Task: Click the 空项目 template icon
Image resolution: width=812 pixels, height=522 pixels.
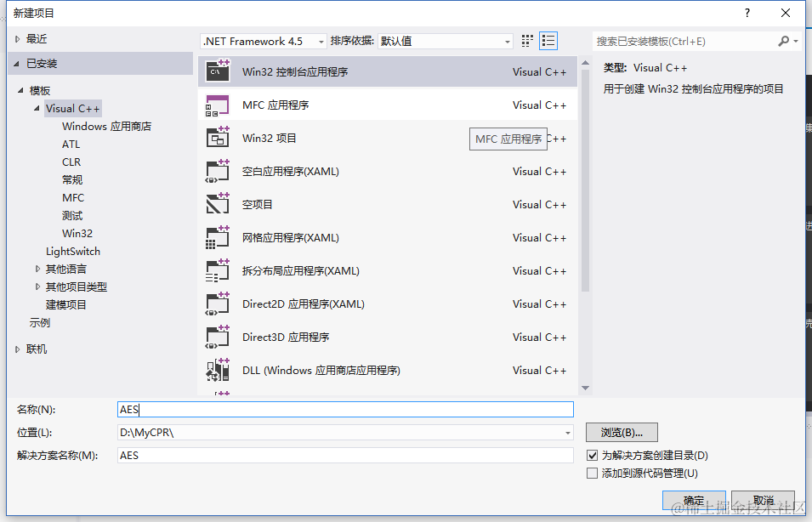Action: point(218,204)
